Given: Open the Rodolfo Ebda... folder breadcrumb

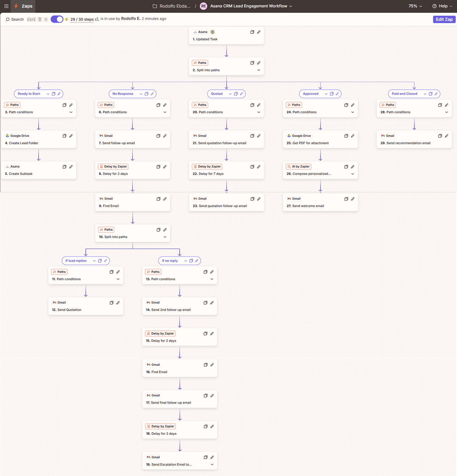Looking at the screenshot, I should pos(171,6).
